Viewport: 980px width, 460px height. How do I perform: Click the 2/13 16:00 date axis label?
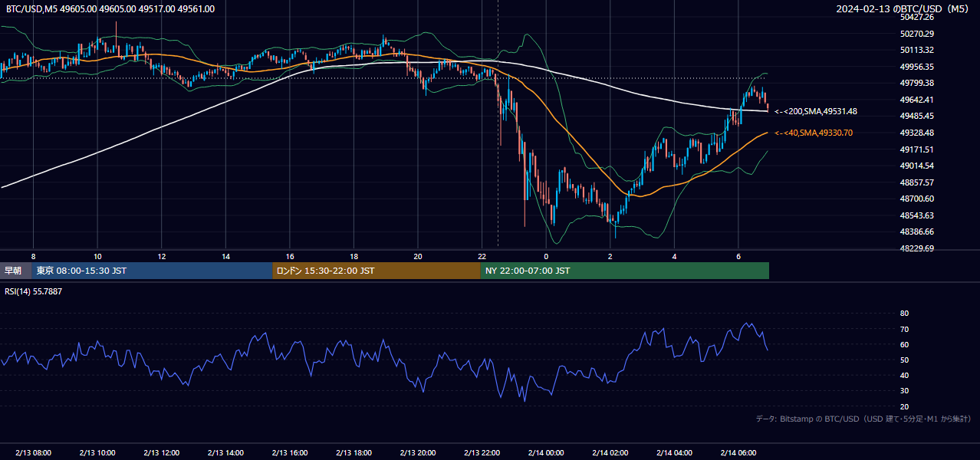[x=290, y=452]
